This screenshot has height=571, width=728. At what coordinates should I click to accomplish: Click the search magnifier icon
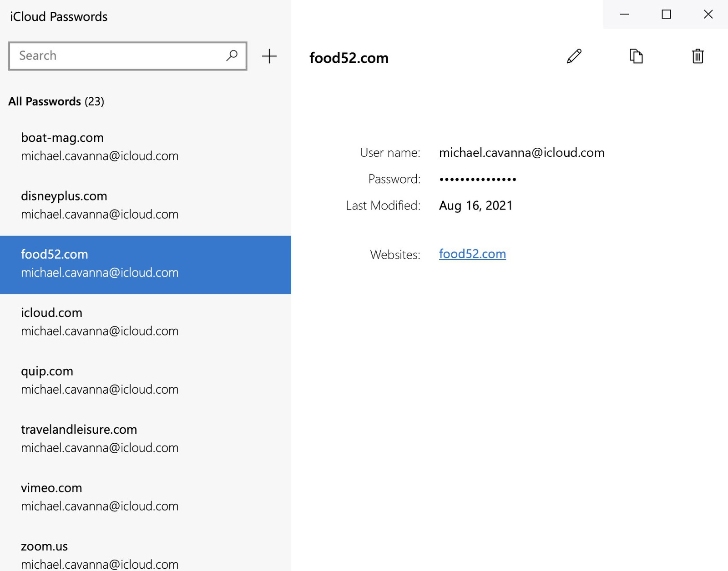coord(231,55)
